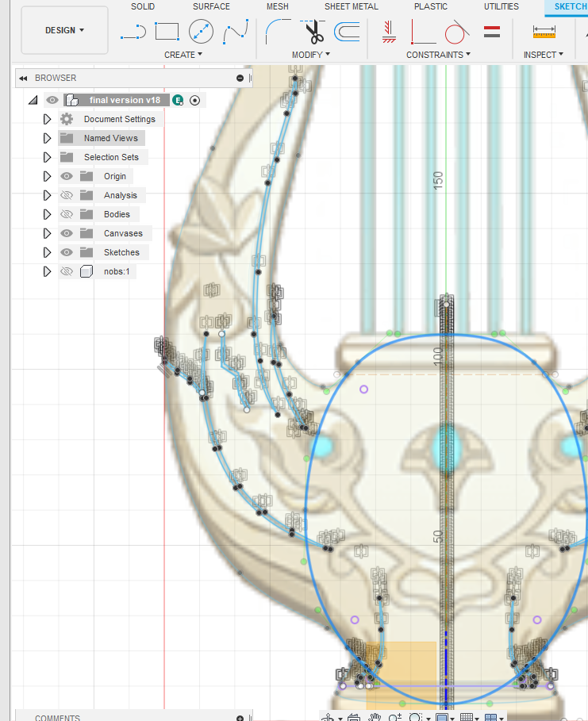Apply the Equal constraint
The image size is (588, 721).
(492, 32)
